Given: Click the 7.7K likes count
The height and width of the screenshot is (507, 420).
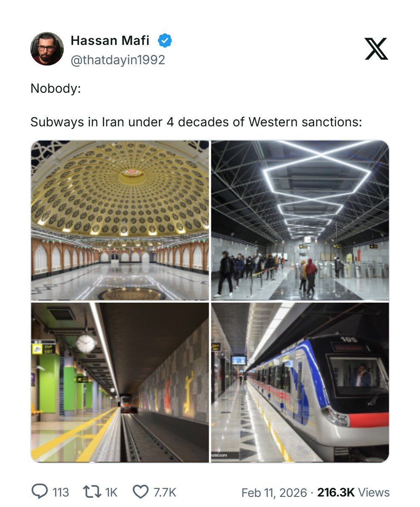Looking at the screenshot, I should pos(165,492).
